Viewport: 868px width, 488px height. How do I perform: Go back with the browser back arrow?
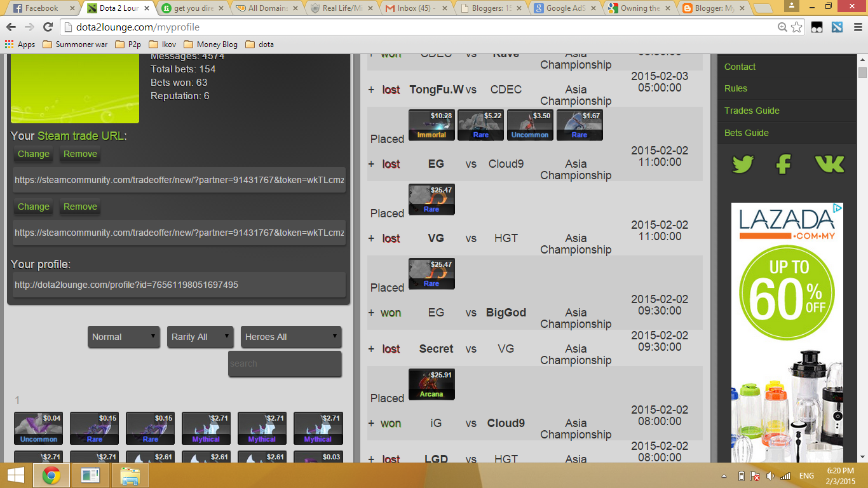[11, 27]
